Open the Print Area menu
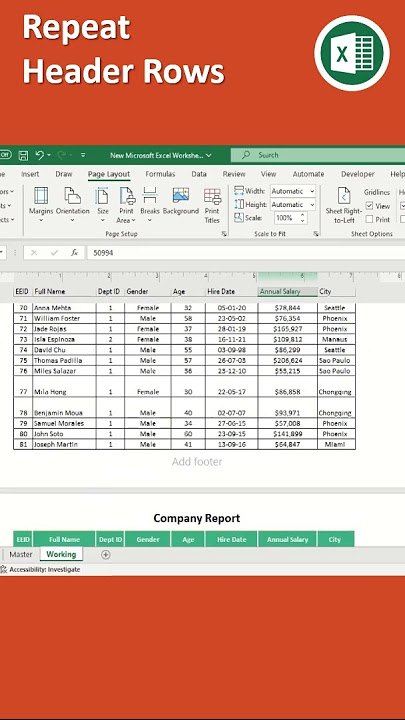This screenshot has height=720, width=405. (126, 204)
